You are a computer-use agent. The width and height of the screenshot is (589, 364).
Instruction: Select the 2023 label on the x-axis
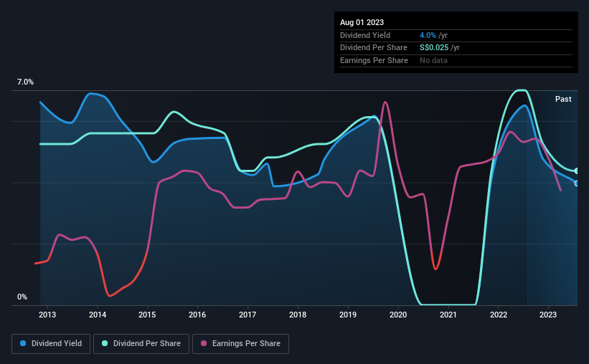click(548, 315)
